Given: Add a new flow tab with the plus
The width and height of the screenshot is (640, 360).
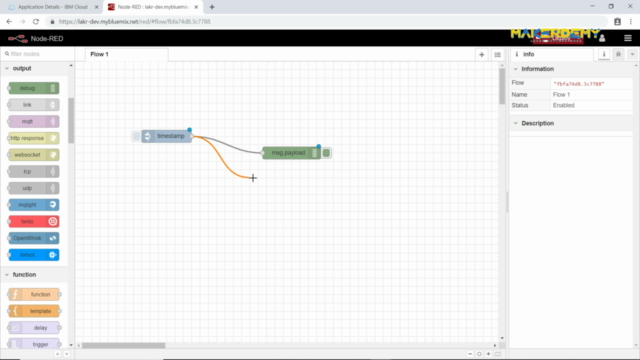Looking at the screenshot, I should 482,55.
